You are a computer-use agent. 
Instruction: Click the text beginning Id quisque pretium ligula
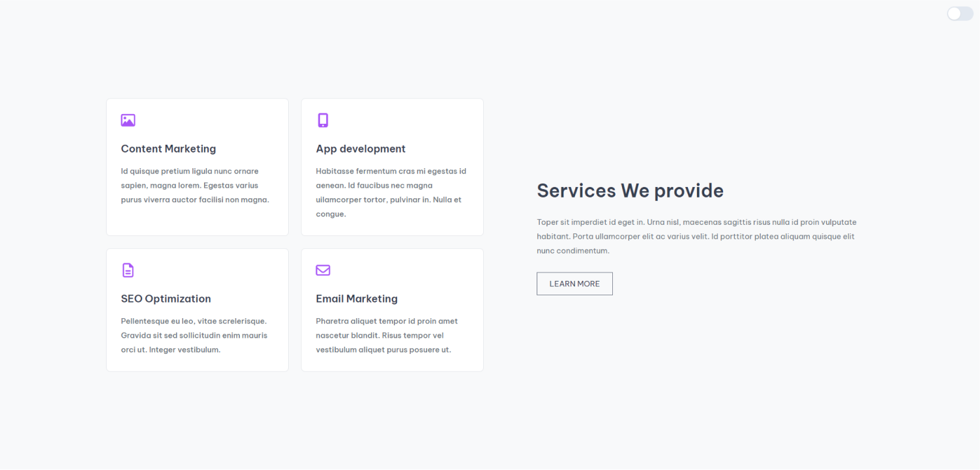point(195,185)
